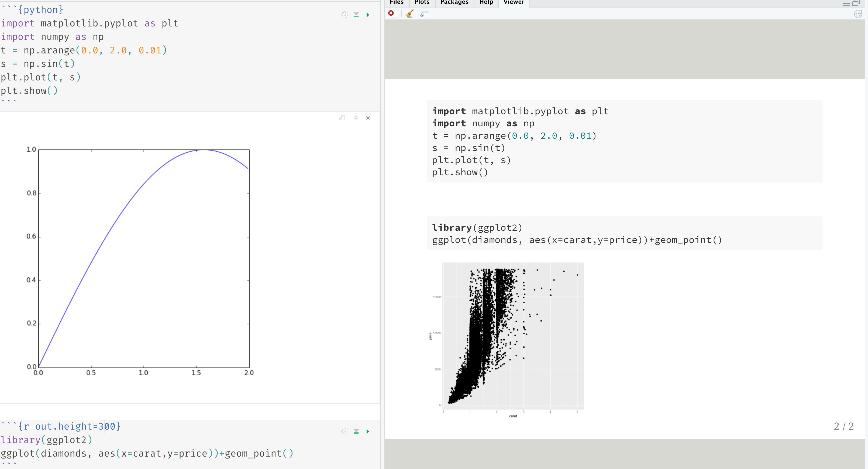868x469 pixels.
Task: Click editor line starting 'ggplot(diamonds, aes'
Action: point(147,453)
